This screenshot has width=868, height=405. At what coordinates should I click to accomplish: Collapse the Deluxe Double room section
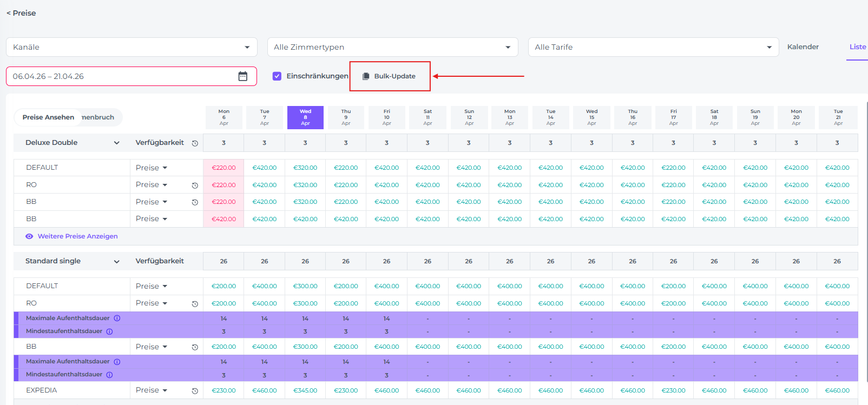click(x=116, y=143)
